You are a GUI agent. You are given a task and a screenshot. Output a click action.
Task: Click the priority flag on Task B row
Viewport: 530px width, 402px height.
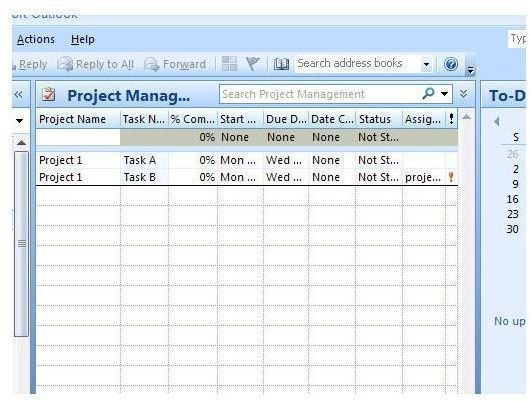coord(451,177)
